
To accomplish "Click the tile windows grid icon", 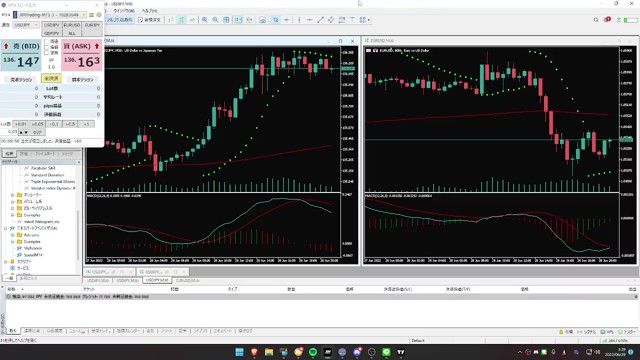I will [x=226, y=20].
